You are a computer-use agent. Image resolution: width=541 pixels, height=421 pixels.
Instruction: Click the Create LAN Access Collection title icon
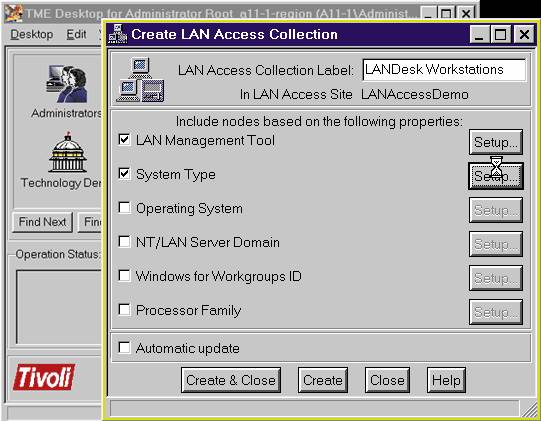(x=118, y=34)
